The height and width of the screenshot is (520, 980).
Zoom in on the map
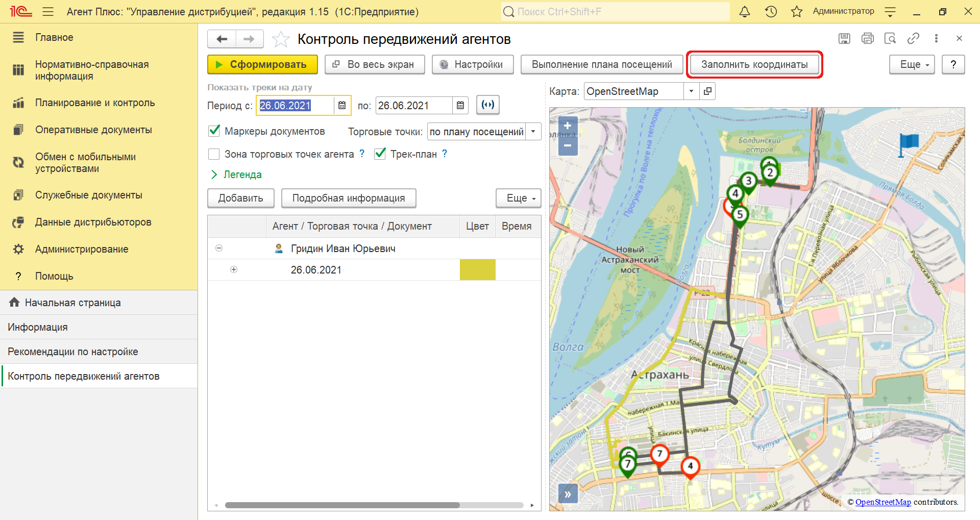pyautogui.click(x=568, y=126)
